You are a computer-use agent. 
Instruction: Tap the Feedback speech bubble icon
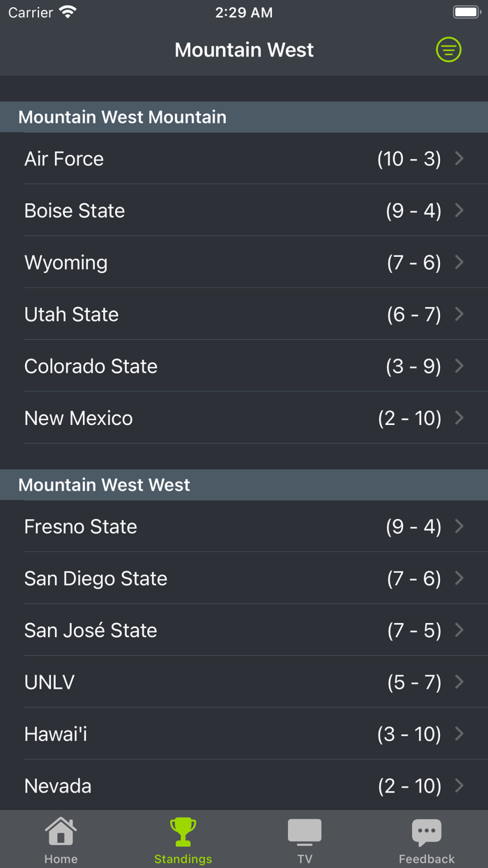click(x=427, y=831)
